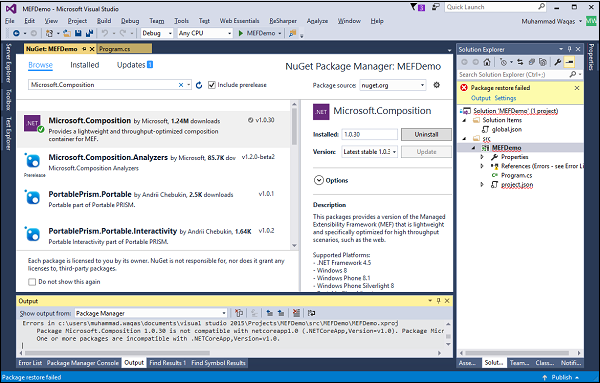This screenshot has height=383, width=600.
Task: Clear the Microsoft.Composition search text
Action: tap(181, 85)
